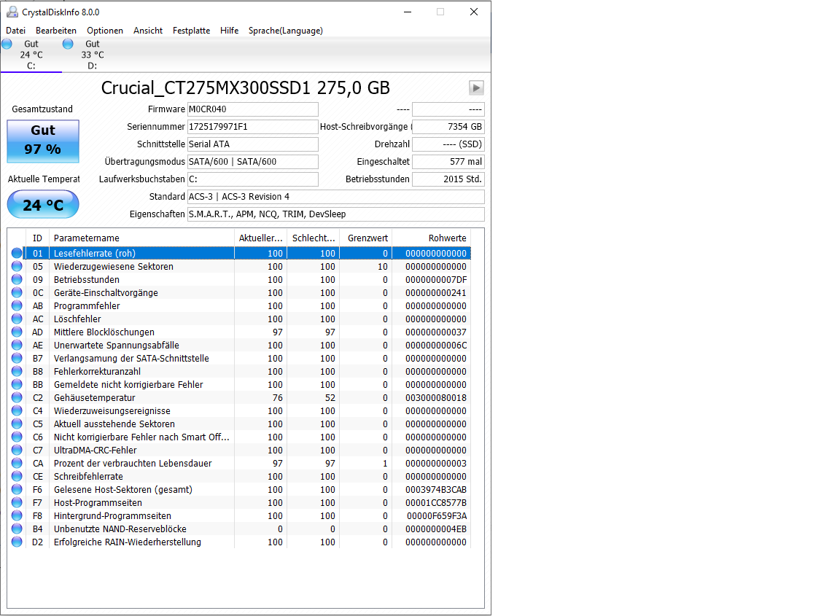Click the Schnittstelle field Serial ATA
Image resolution: width=840 pixels, height=616 pixels.
(x=253, y=144)
